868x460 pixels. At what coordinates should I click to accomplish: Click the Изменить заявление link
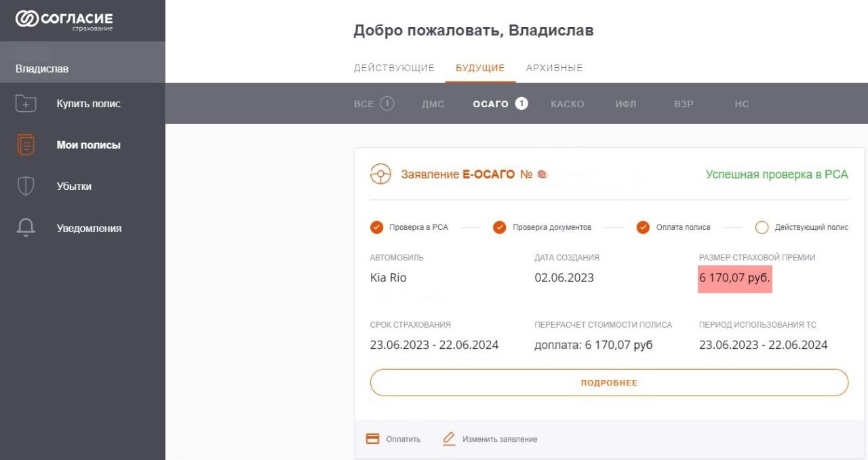click(500, 439)
